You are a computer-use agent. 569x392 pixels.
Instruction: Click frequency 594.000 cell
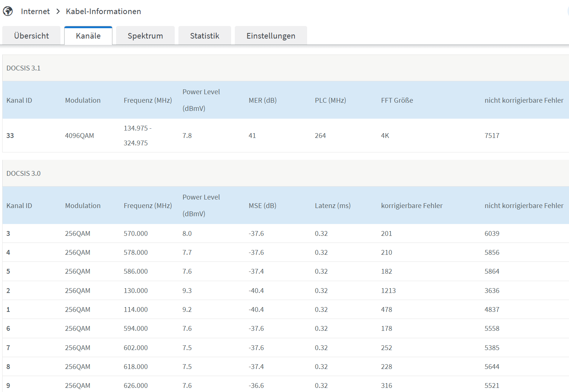[x=136, y=329]
